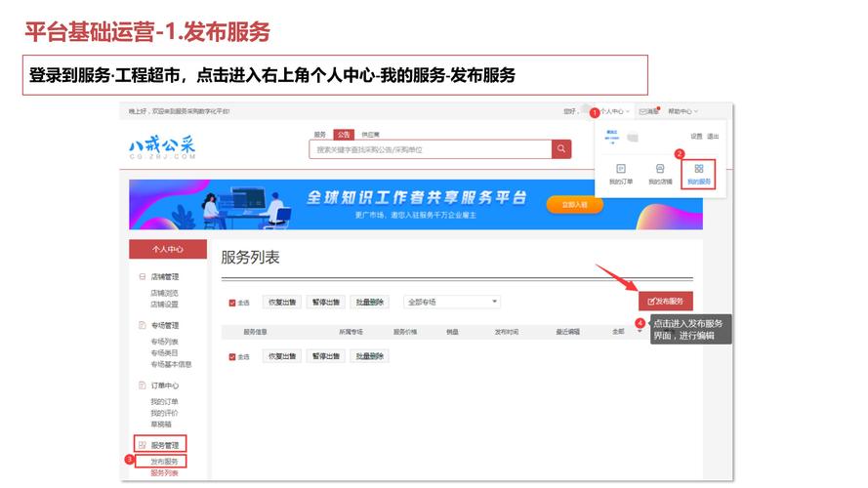Open 专场类目 in the sidebar
This screenshot has width=868, height=488.
pyautogui.click(x=164, y=352)
